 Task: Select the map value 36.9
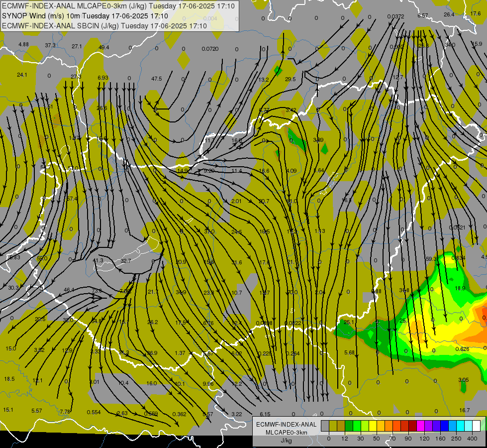(152, 353)
